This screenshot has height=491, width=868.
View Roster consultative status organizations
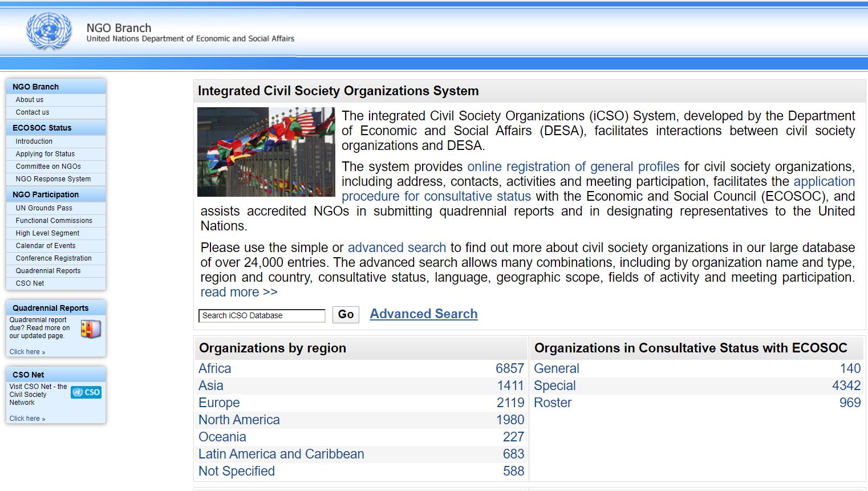pos(553,403)
